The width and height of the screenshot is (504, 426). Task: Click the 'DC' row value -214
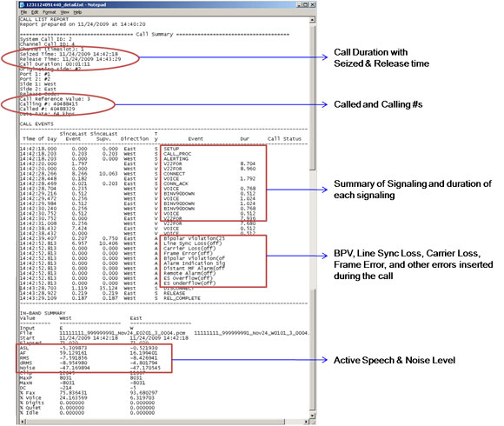65,388
